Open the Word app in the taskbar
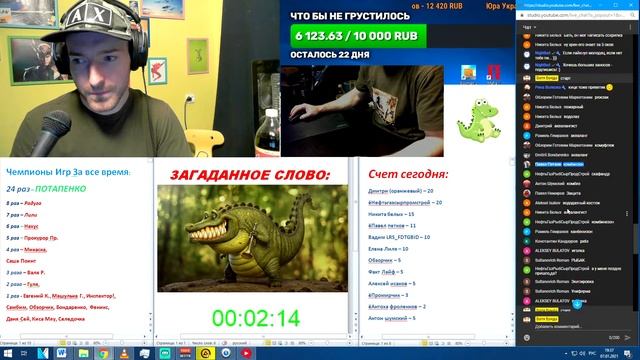The image size is (640, 360). [62, 353]
